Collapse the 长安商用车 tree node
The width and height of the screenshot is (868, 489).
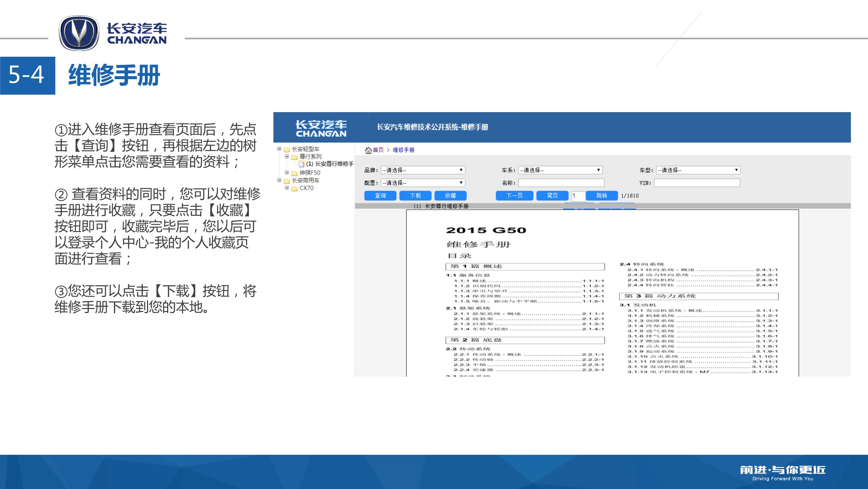[x=279, y=180]
